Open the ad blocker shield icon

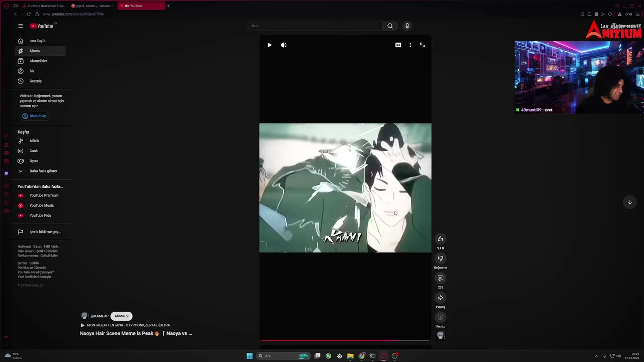point(596,14)
